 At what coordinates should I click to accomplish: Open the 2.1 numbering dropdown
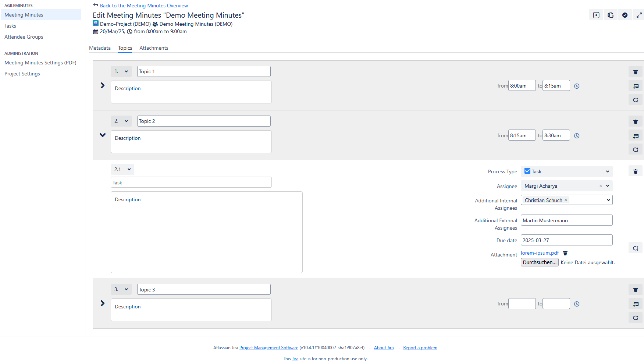[122, 169]
